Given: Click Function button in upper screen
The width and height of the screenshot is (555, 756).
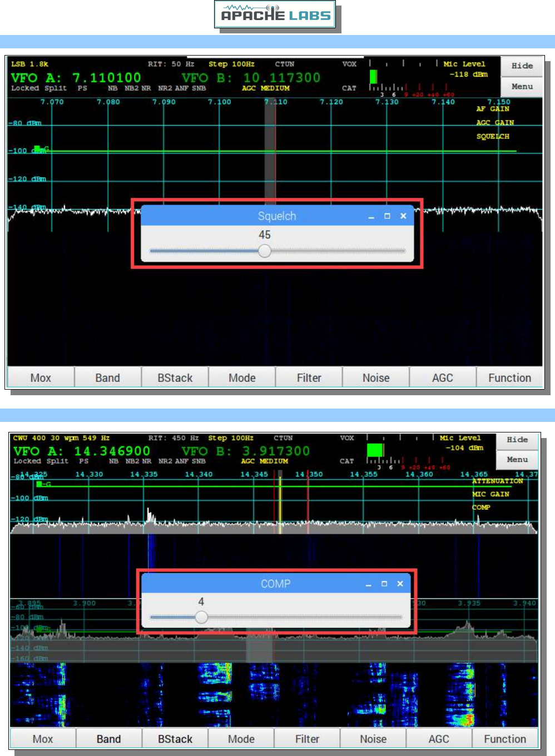Looking at the screenshot, I should tap(509, 377).
